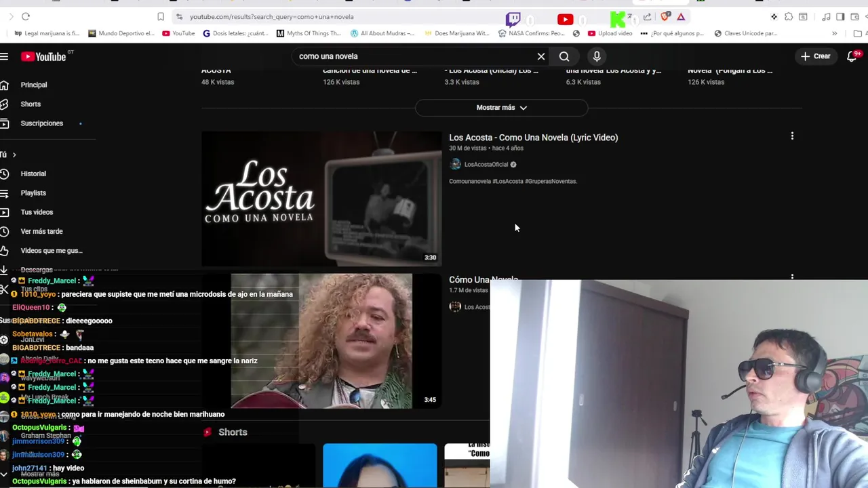Open the 'Legal marijuana is fi...' bookmark
868x488 pixels.
[47, 33]
